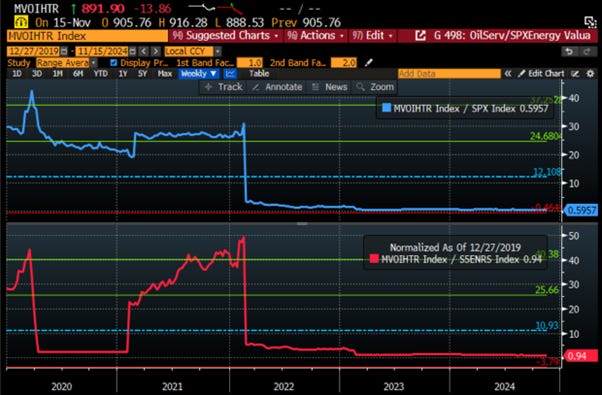Select the 1M range tab

(x=58, y=74)
